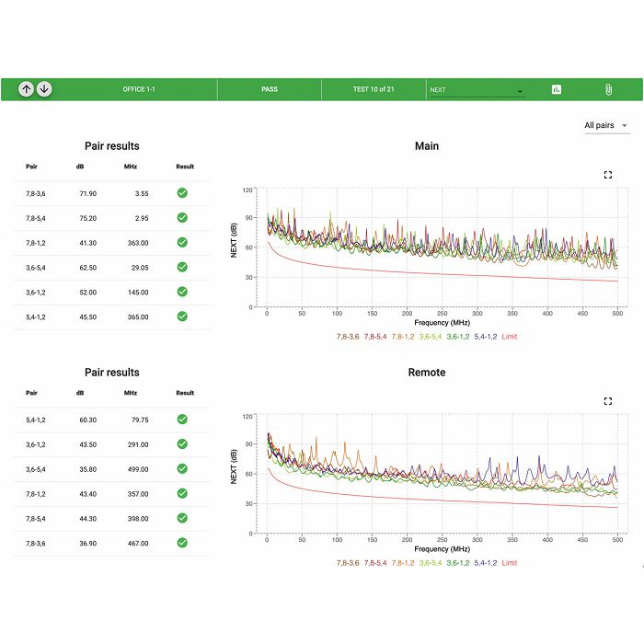Toggle the Limit line in Remote legend
The width and height of the screenshot is (644, 644).
click(x=509, y=563)
